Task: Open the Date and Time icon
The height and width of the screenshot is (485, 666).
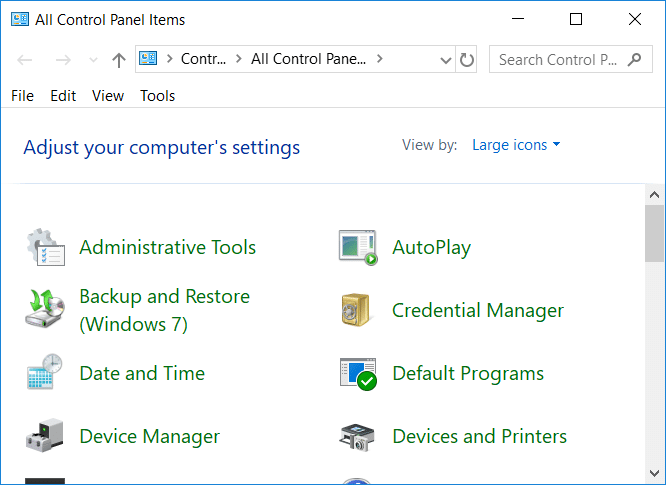Action: tap(45, 373)
